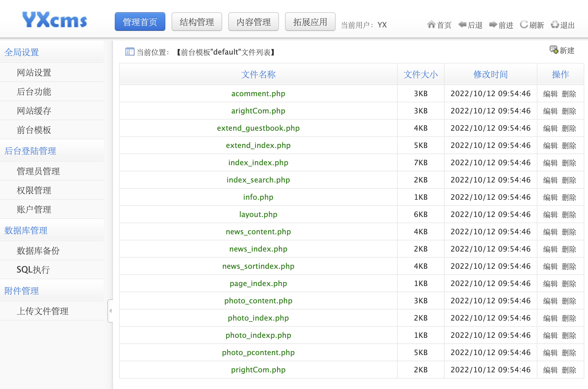This screenshot has width=588, height=389.
Task: Click 编辑 for acomment.php
Action: pos(550,94)
